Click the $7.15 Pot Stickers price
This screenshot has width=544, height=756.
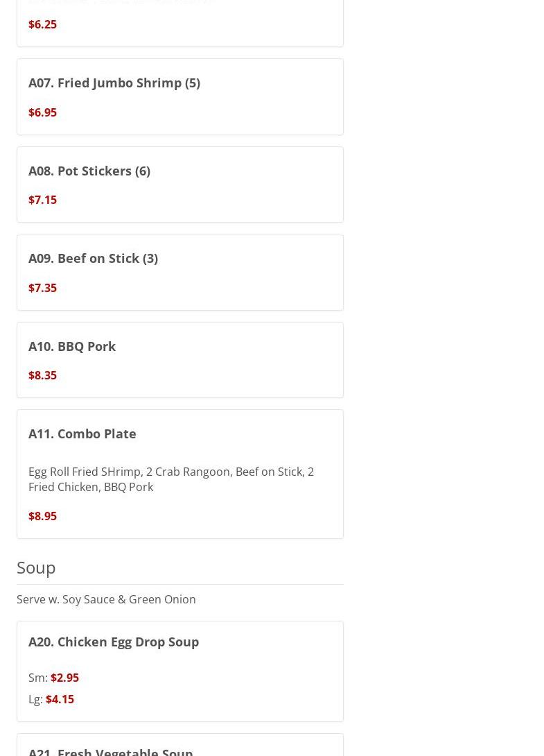click(x=42, y=200)
